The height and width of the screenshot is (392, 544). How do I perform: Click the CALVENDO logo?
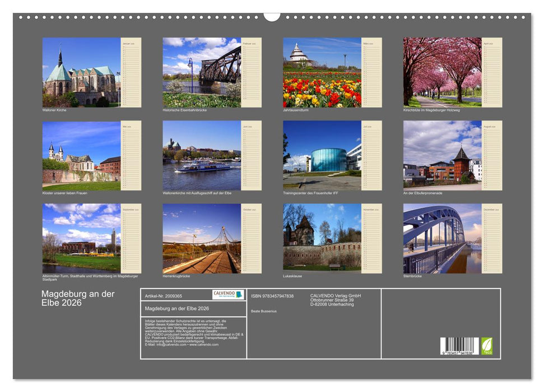pyautogui.click(x=228, y=295)
